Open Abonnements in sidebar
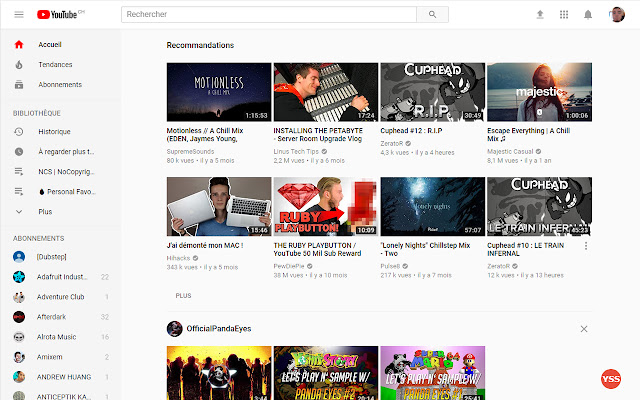 click(61, 84)
